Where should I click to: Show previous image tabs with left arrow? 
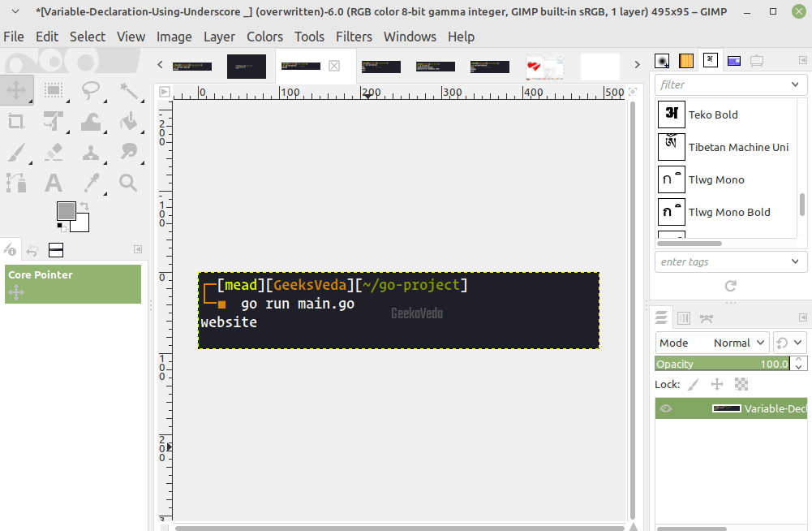pos(160,64)
